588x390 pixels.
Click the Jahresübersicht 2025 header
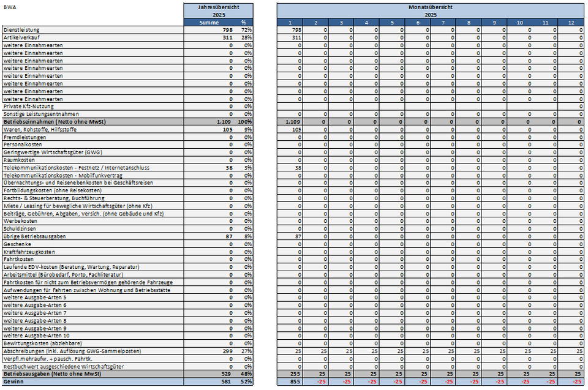click(219, 11)
